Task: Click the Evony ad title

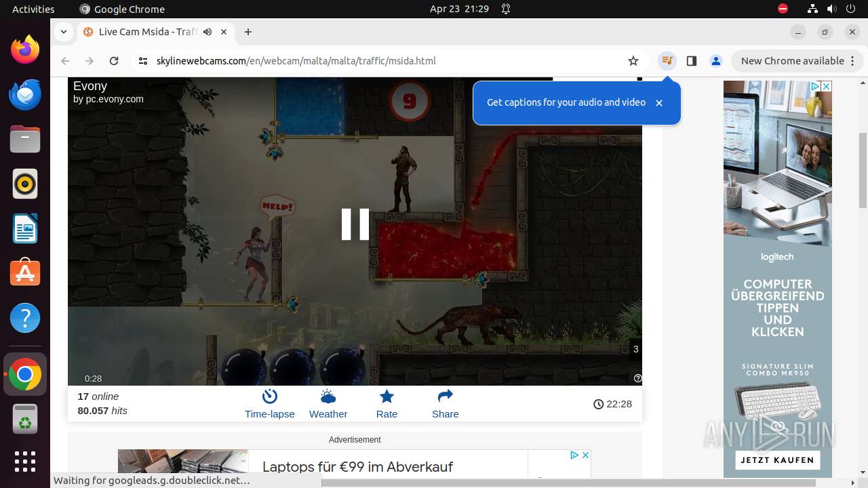Action: pos(90,86)
